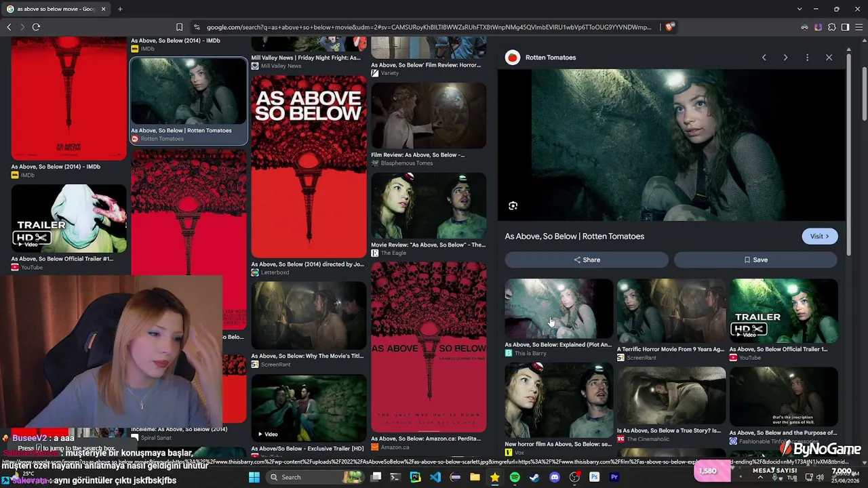Open the Variety film review result caption
This screenshot has height=488, width=868.
pos(426,65)
